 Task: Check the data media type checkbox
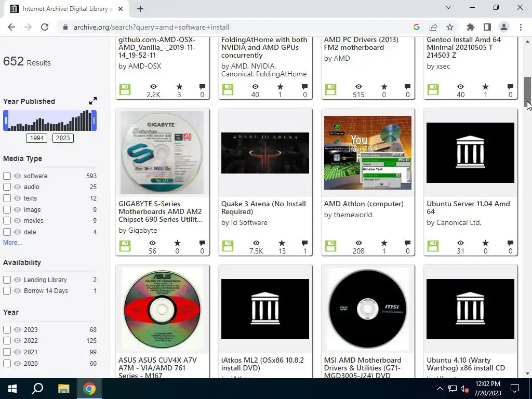(x=7, y=232)
